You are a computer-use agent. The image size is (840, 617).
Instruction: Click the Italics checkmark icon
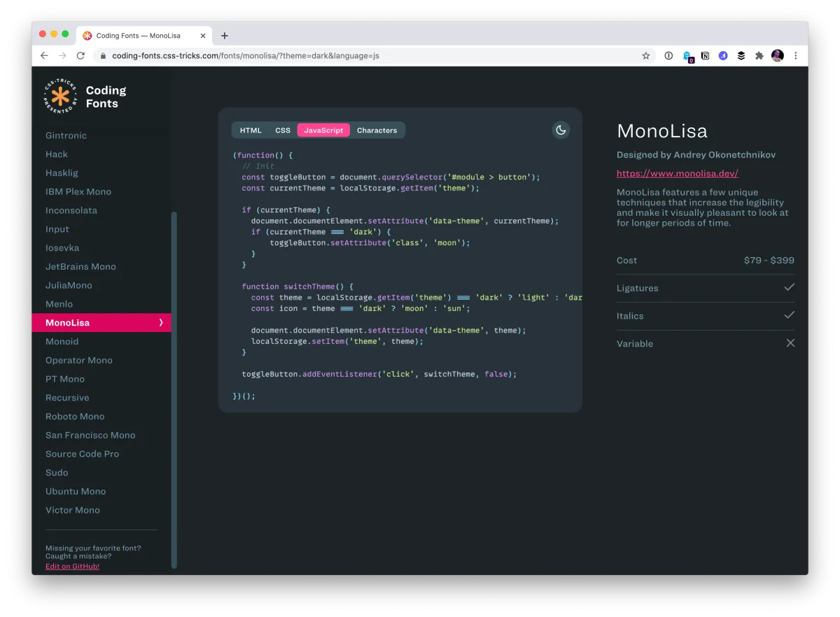[790, 315]
